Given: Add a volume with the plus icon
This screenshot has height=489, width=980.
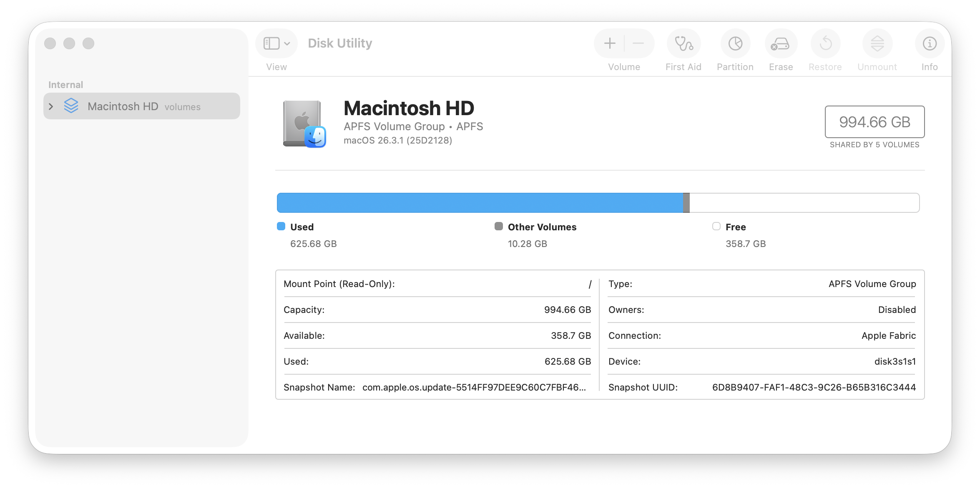Looking at the screenshot, I should click(609, 43).
